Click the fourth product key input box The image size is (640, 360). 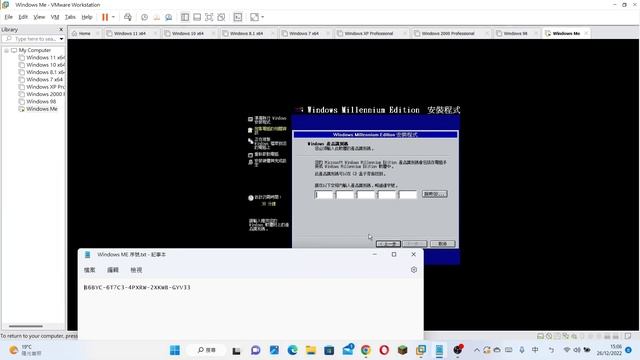(387, 195)
